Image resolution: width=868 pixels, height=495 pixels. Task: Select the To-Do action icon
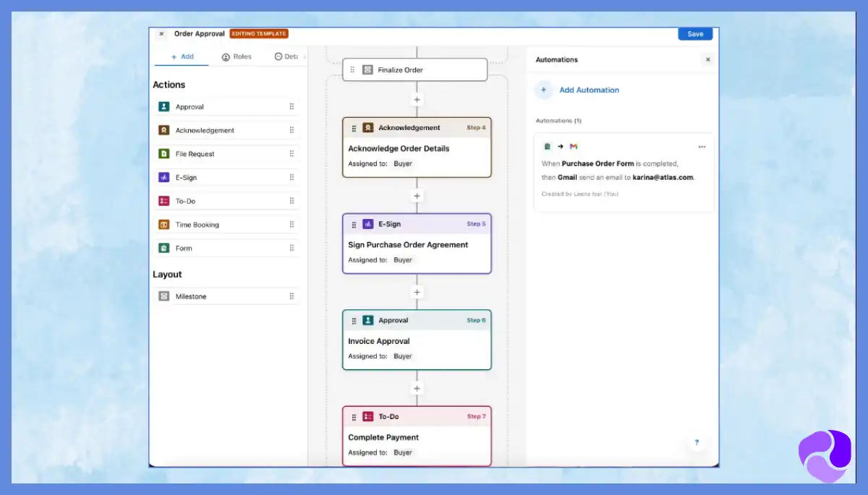(163, 201)
